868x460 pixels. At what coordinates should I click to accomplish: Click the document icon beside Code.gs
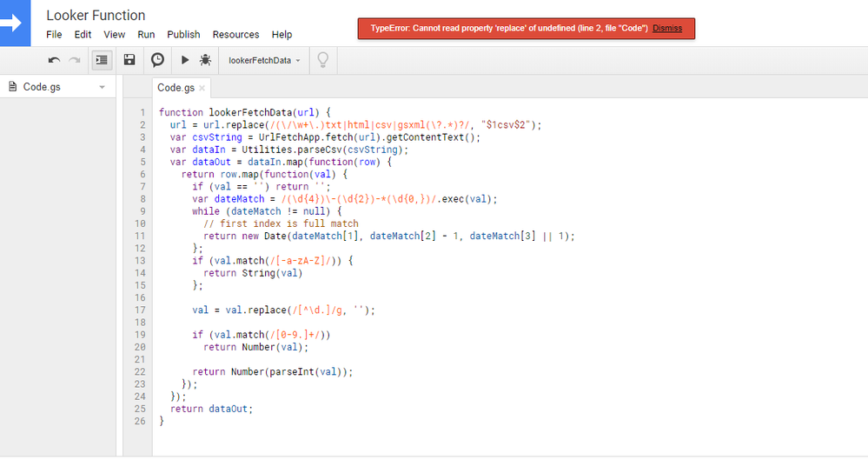pyautogui.click(x=13, y=86)
